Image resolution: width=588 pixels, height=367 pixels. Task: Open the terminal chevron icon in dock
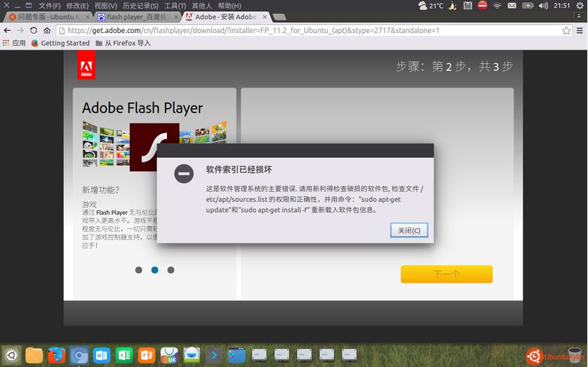[x=214, y=355]
